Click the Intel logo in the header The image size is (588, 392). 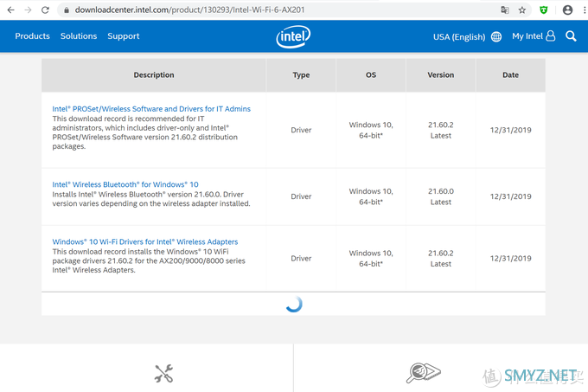293,36
